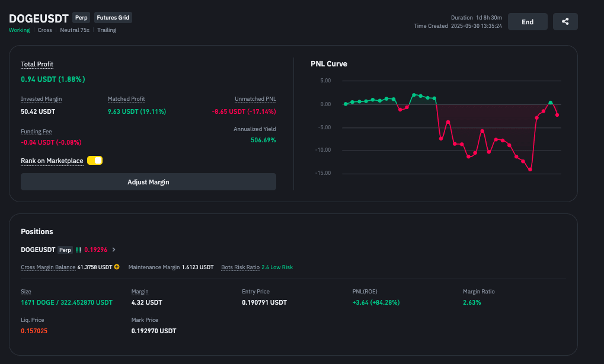Expand DOGEUSDT position with the chevron arrow
The image size is (604, 364).
click(x=114, y=250)
